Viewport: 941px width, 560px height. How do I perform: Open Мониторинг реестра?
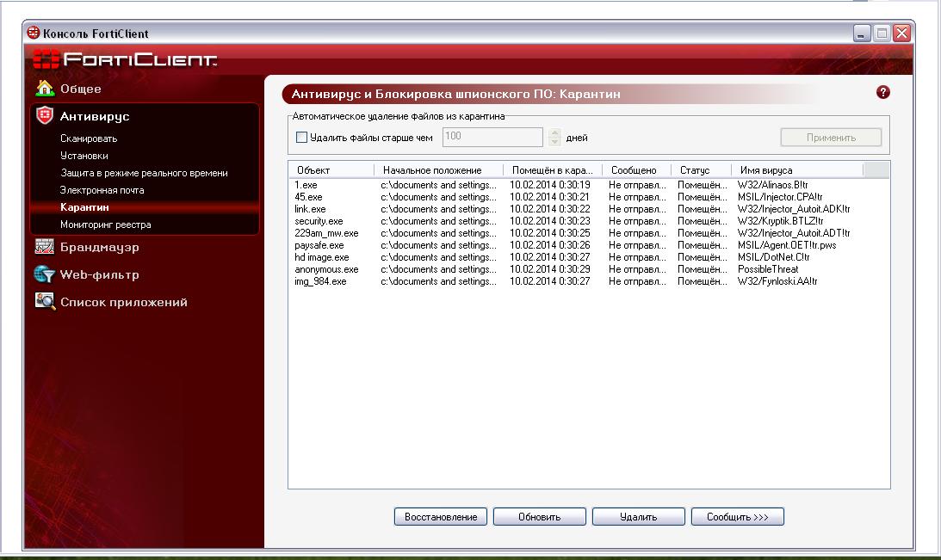106,225
